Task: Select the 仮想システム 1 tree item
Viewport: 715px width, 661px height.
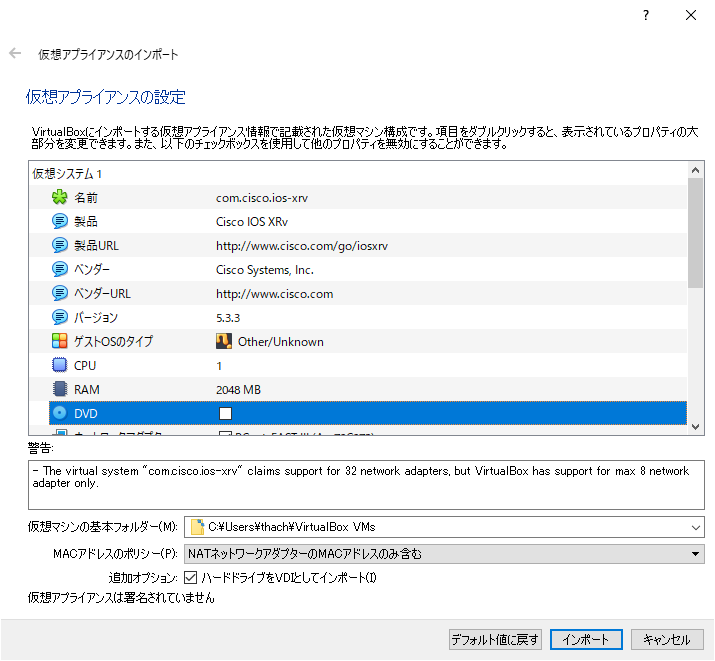Action: (67, 174)
